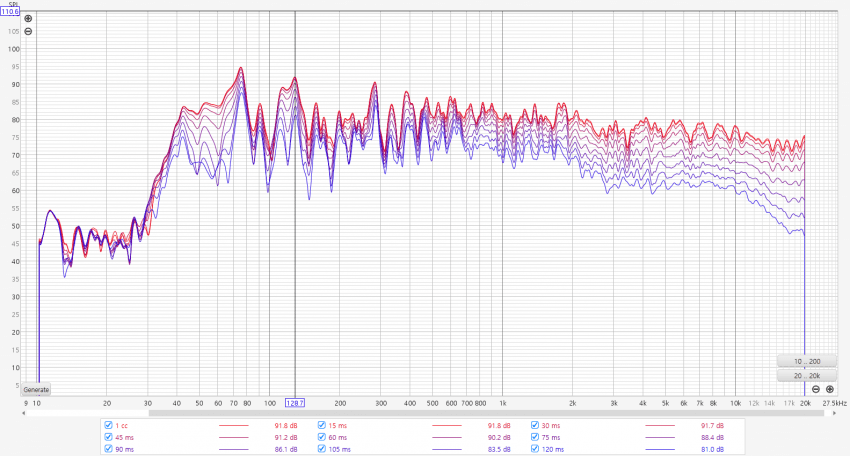
Task: Uncheck the 1 cc trace checkbox
Action: pyautogui.click(x=108, y=425)
